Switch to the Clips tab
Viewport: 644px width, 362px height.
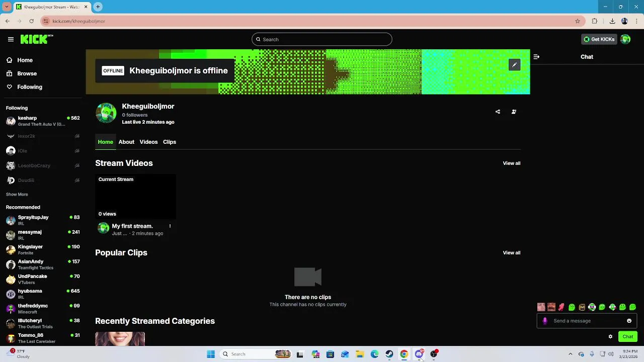click(x=170, y=142)
